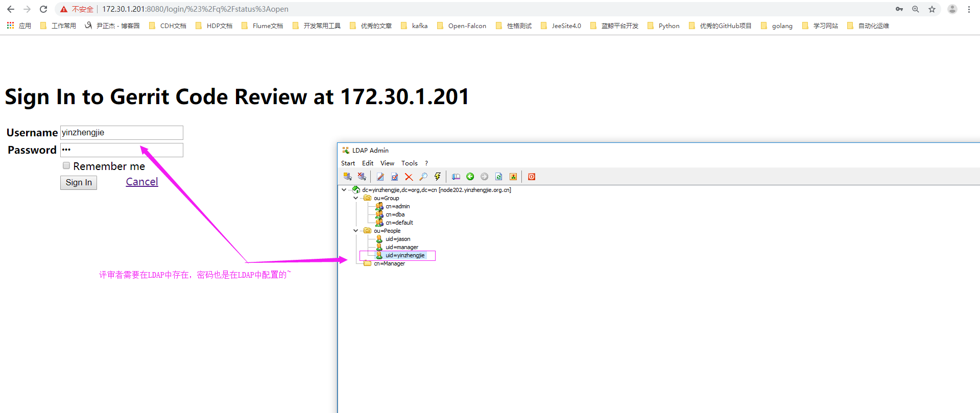
Task: Click the browser address bar URL
Action: coord(195,9)
